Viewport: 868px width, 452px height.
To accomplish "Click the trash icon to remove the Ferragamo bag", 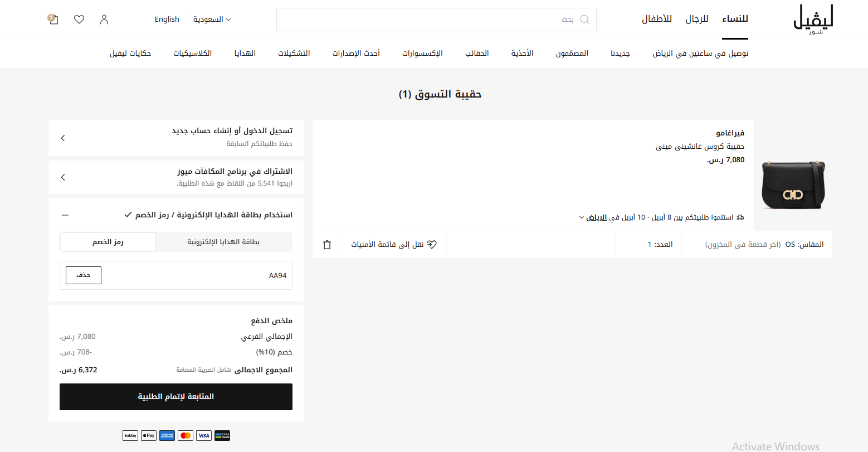I will point(327,244).
